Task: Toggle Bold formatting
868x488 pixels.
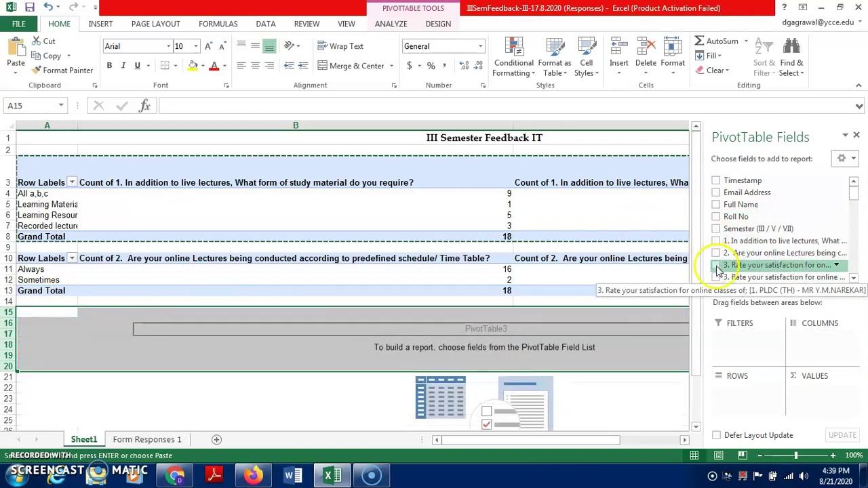Action: click(109, 66)
